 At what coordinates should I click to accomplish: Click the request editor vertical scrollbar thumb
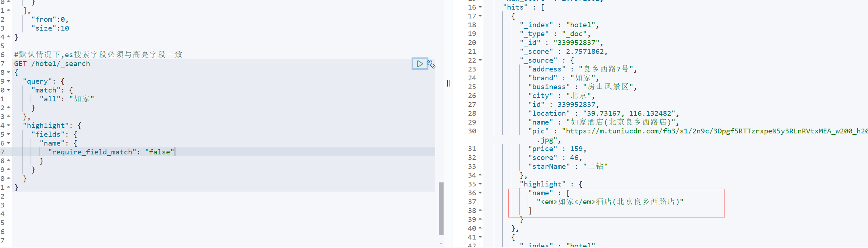coord(441,208)
